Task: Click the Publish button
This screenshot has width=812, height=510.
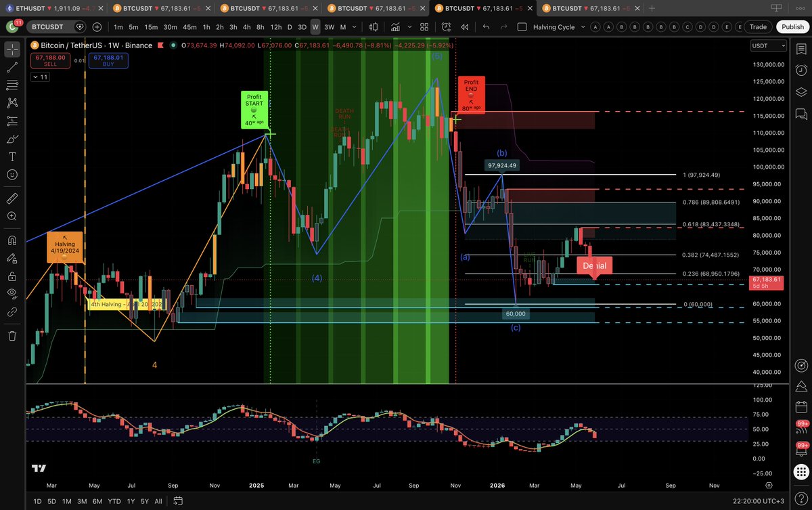Action: pos(791,27)
